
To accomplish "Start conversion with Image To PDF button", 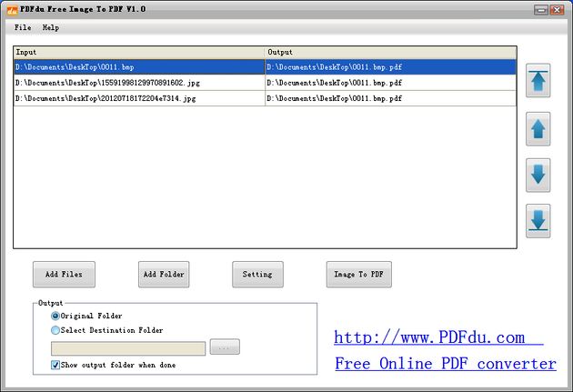I will click(x=359, y=275).
